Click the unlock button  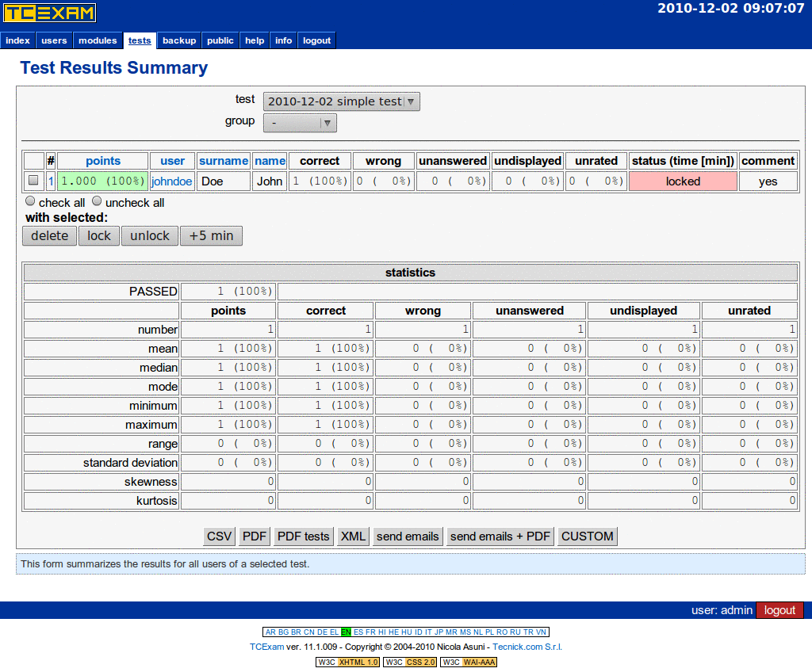tap(150, 236)
